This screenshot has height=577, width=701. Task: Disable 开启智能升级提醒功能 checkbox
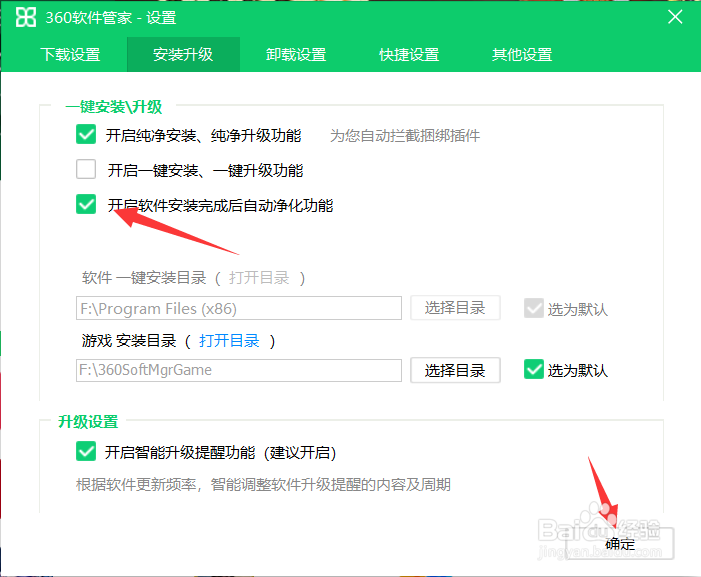(86, 451)
